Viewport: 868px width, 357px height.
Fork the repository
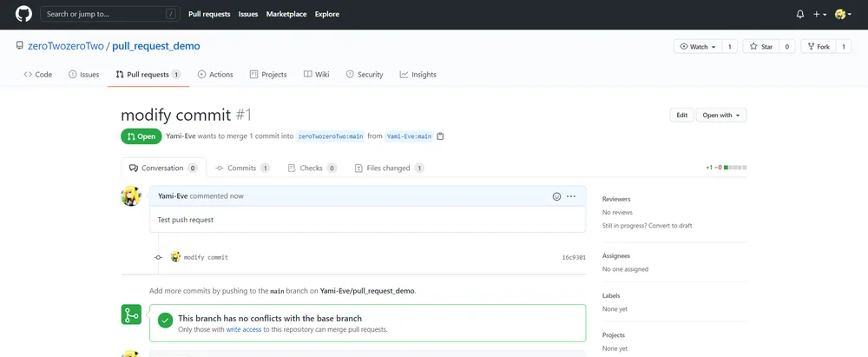tap(819, 47)
